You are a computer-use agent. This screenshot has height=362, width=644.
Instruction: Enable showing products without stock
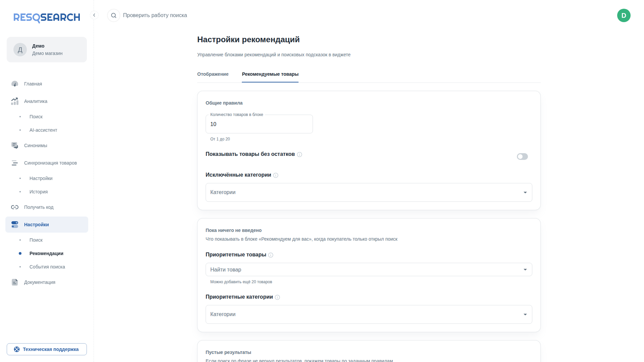[x=522, y=157]
